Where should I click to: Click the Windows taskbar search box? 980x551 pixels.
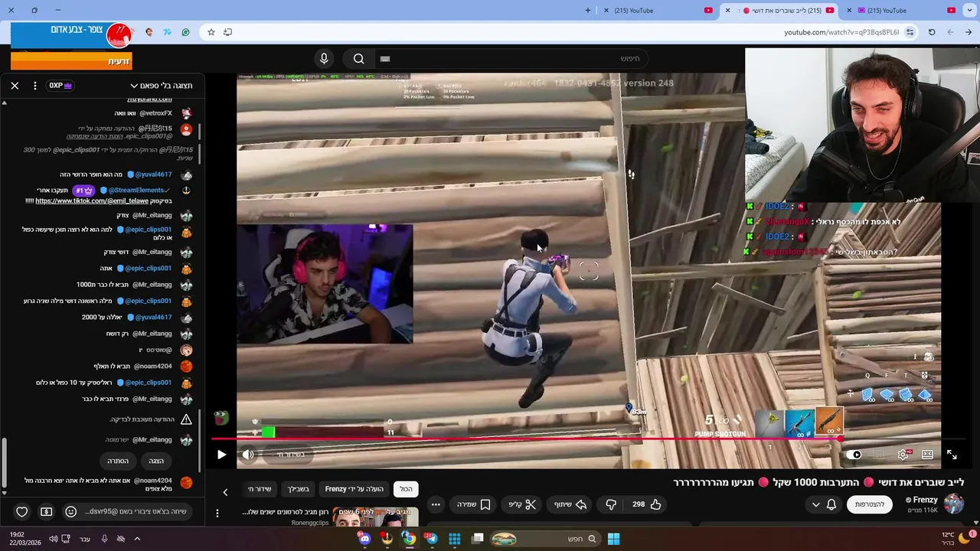(x=544, y=539)
